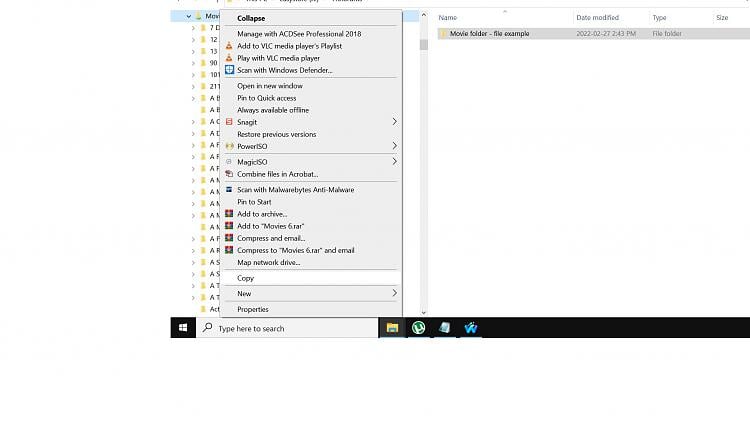750x422 pixels.
Task: Expand the 12 folder node
Action: 193,40
